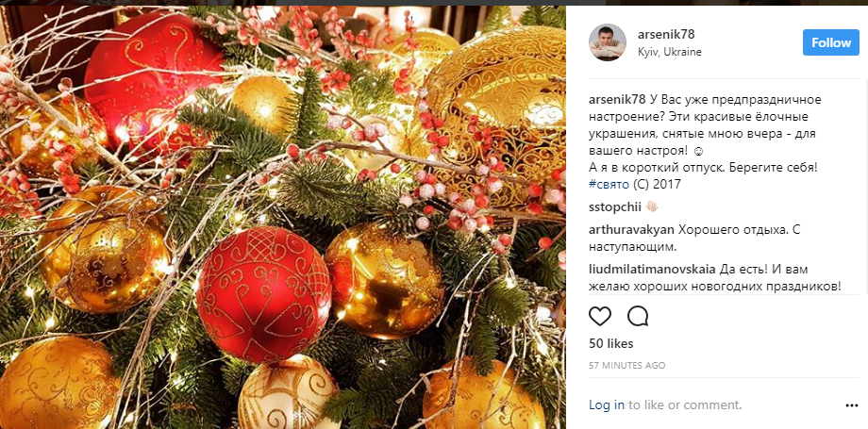This screenshot has width=868, height=429.
Task: Open the 57 minutes ago timestamp
Action: 627,366
